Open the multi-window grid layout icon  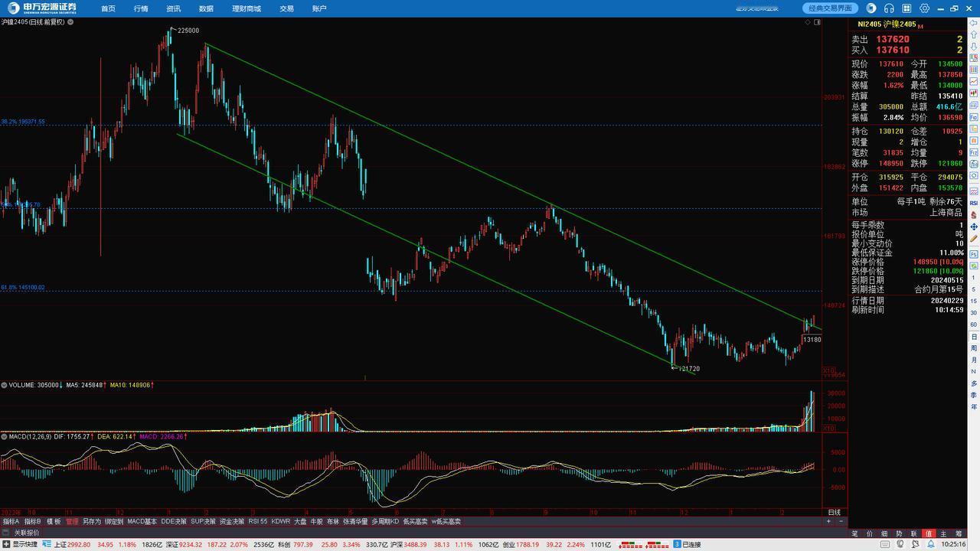pos(906,8)
